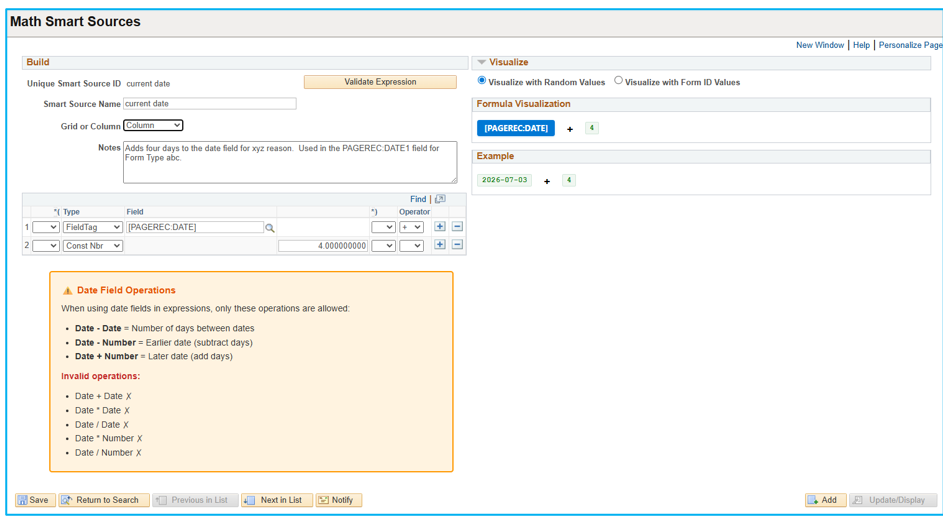Open the Personalize Page link

(x=910, y=45)
